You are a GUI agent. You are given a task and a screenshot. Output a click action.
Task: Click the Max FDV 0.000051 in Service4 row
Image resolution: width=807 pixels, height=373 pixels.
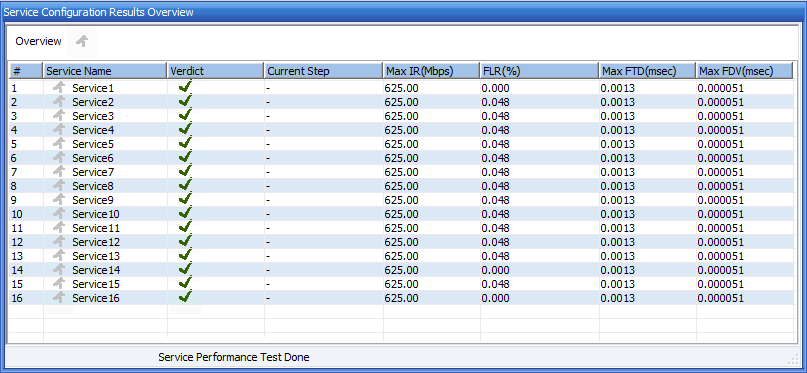pos(721,130)
